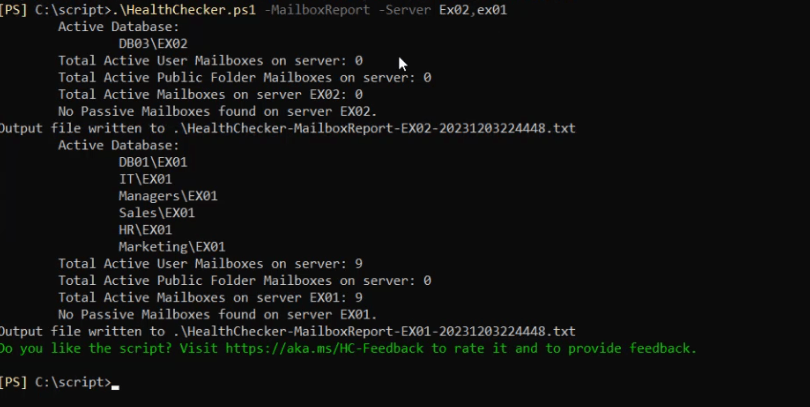Click the line showing 9 active user mailboxes
The height and width of the screenshot is (407, 810).
[x=210, y=264]
